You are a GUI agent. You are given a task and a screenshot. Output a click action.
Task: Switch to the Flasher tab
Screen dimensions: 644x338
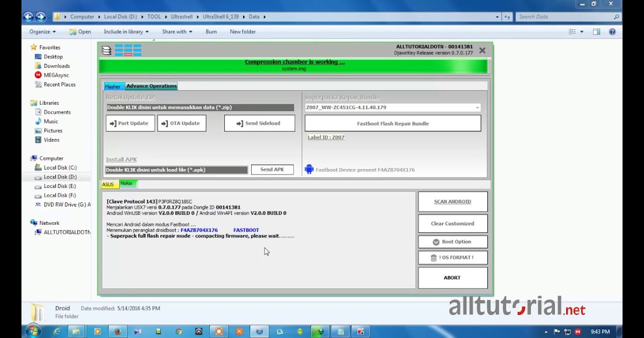[113, 86]
